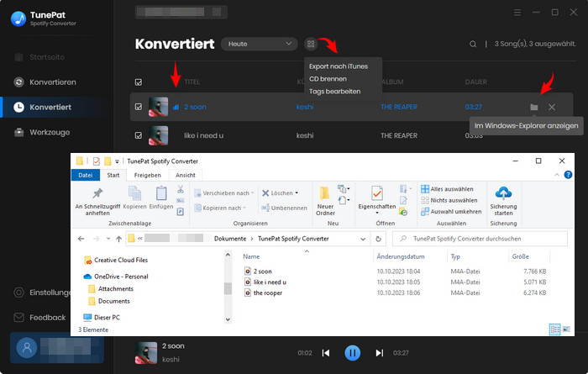Go up one folder level in Explorer

[x=119, y=239]
